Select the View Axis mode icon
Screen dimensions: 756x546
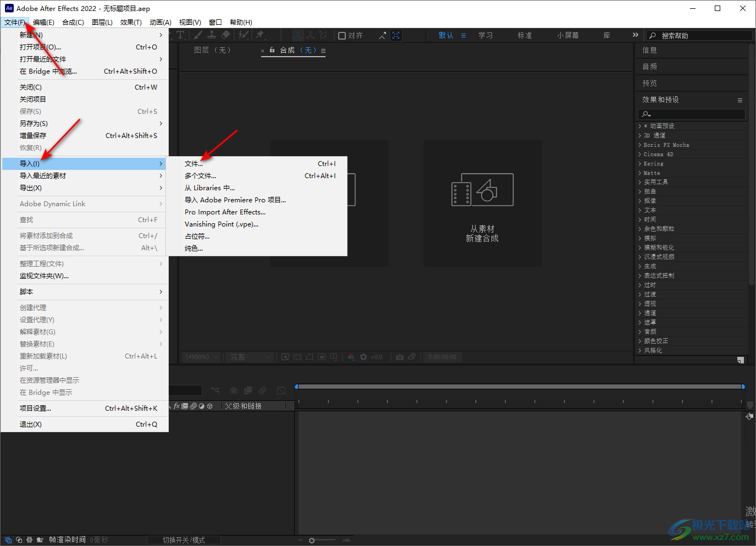coord(323,35)
